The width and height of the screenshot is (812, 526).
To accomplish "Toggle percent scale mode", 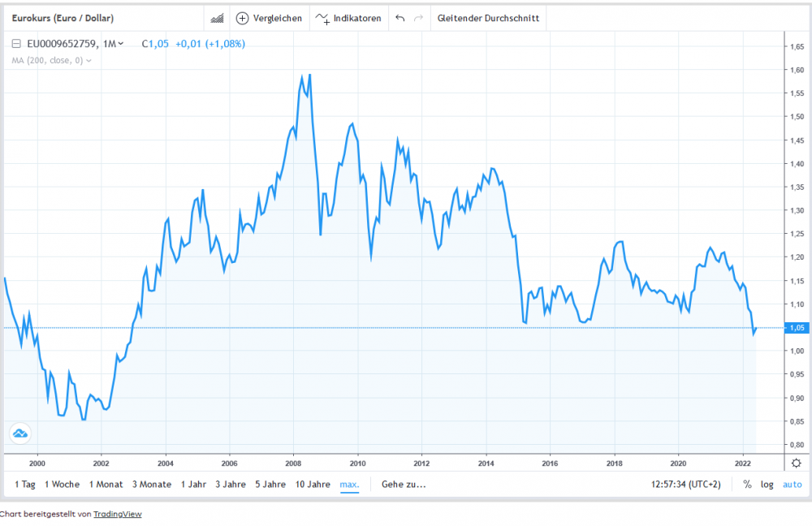I will 747,484.
